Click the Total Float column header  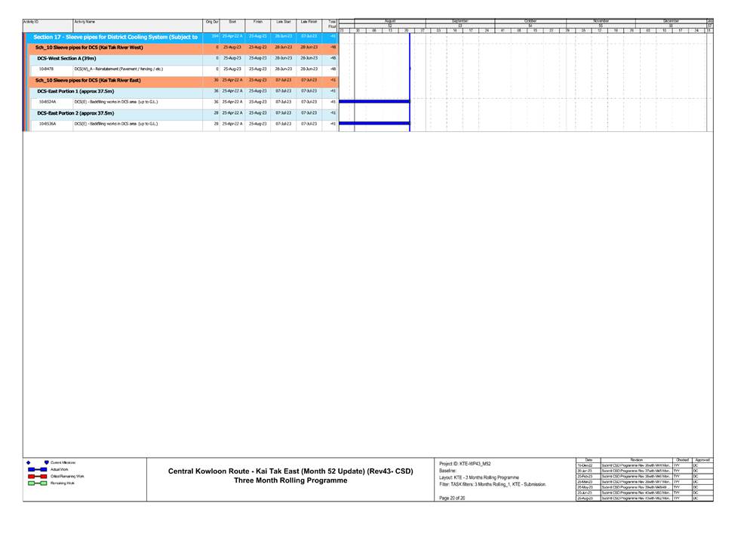point(331,25)
